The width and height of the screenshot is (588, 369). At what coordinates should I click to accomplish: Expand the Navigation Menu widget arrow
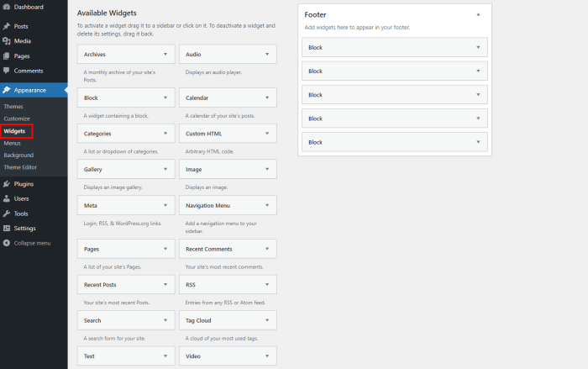coord(267,205)
